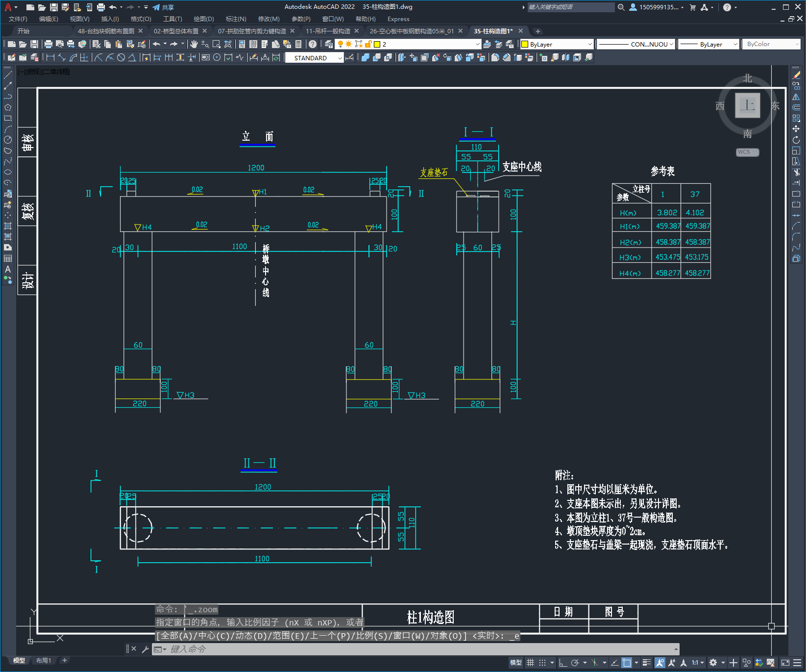Image resolution: width=806 pixels, height=672 pixels.
Task: Click the Help question mark toolbar icon
Action: 313,44
